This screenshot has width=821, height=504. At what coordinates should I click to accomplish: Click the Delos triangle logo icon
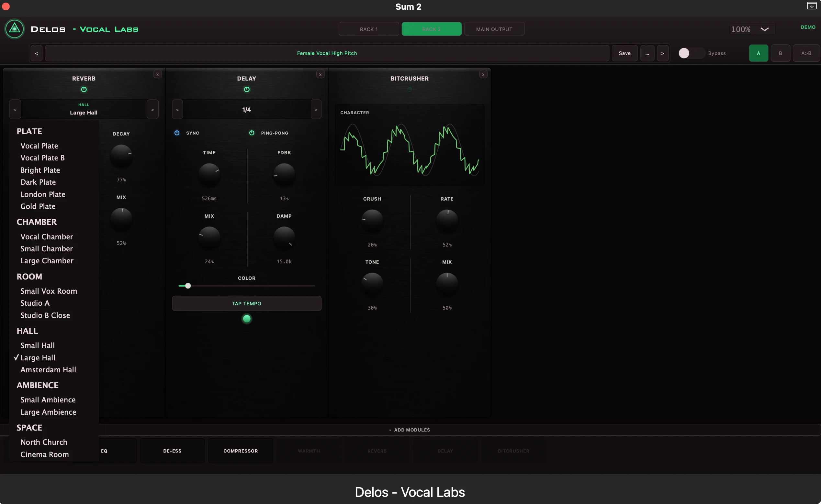tap(14, 29)
